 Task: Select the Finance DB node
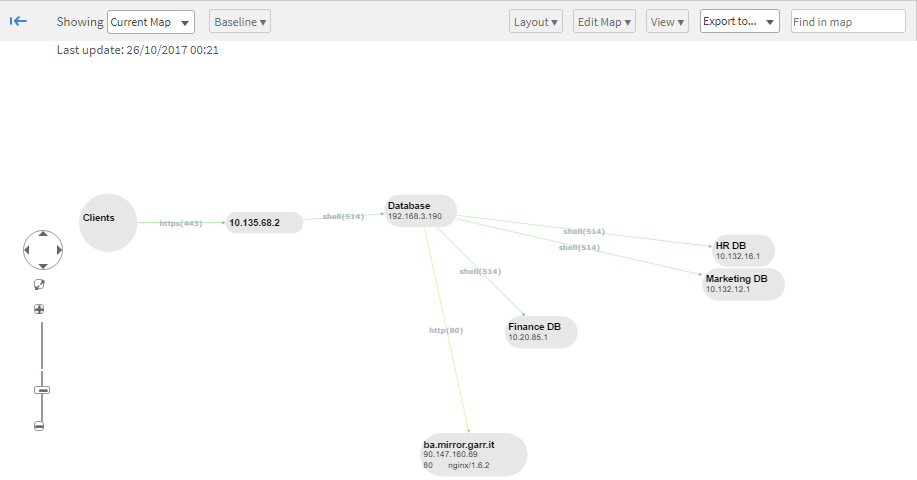point(541,332)
